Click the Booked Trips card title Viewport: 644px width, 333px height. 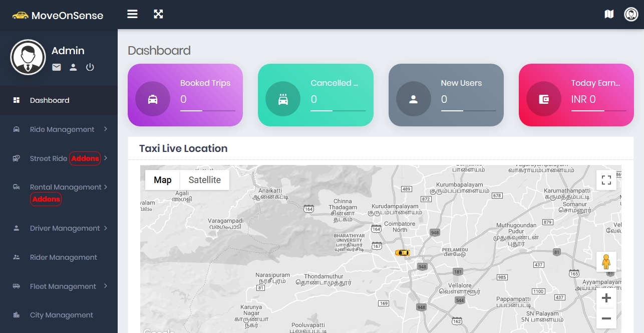point(205,83)
